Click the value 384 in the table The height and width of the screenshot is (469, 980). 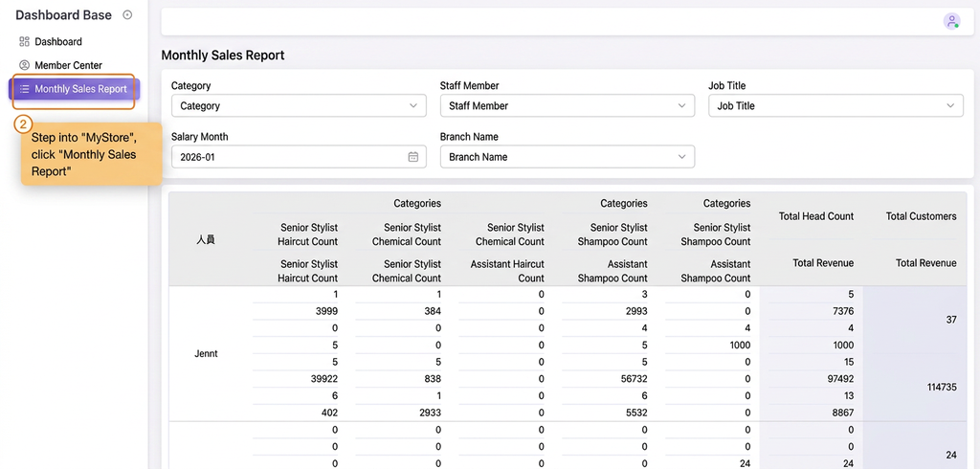pyautogui.click(x=433, y=311)
